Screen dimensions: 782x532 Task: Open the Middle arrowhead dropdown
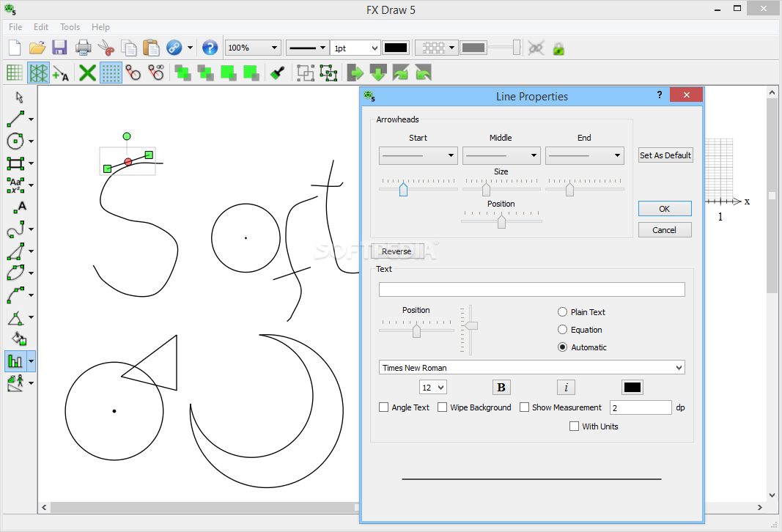pos(501,155)
